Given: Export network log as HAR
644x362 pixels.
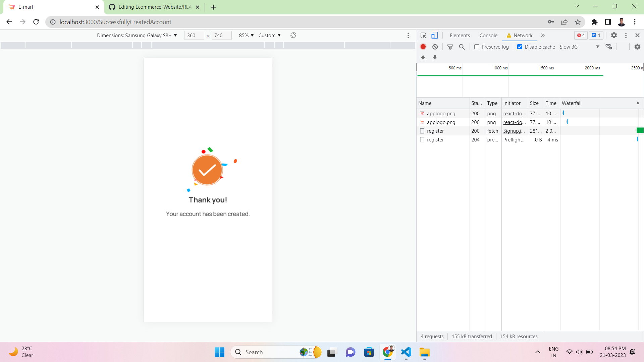Looking at the screenshot, I should click(435, 58).
